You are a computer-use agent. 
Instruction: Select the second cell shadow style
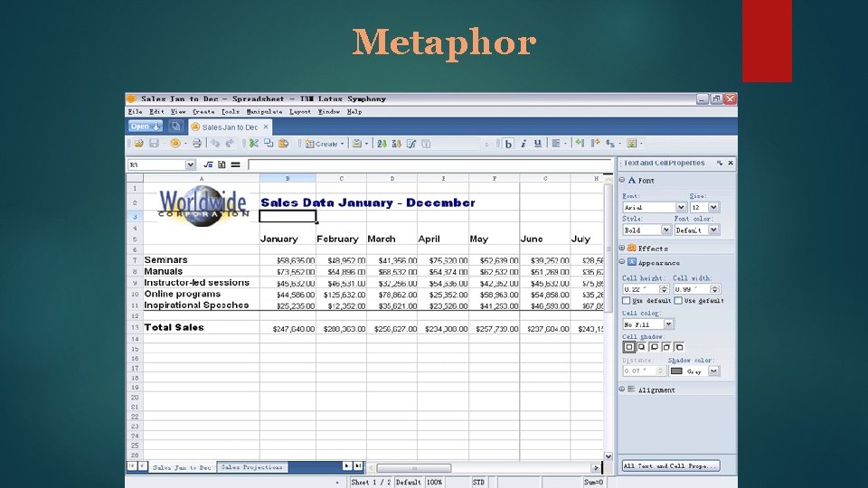[642, 347]
